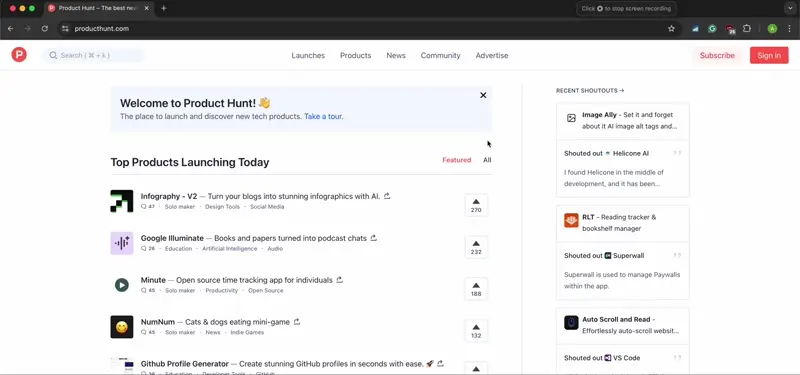Open a new browser tab
800x375 pixels.
[x=163, y=8]
